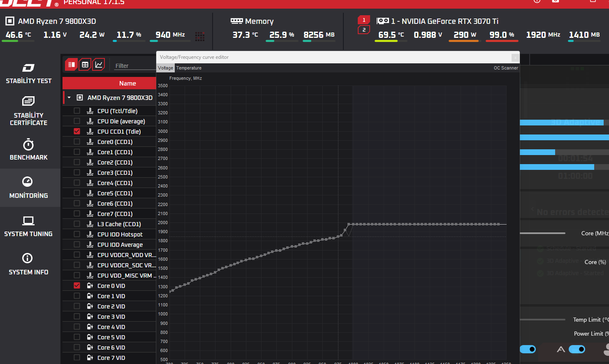
Task: Click the voltage icon of Core 2 VID
Action: tap(90, 306)
